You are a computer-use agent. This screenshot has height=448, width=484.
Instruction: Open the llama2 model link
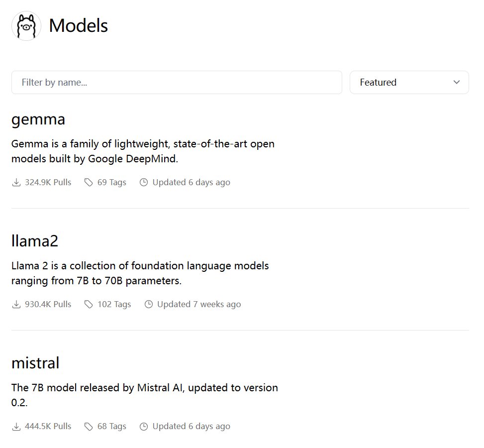(x=35, y=241)
